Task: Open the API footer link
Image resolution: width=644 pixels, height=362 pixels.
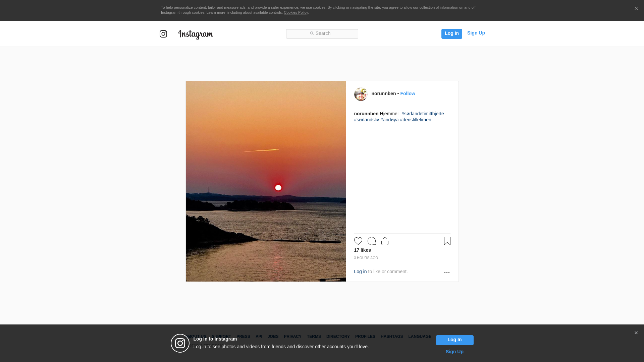Action: pos(259,337)
